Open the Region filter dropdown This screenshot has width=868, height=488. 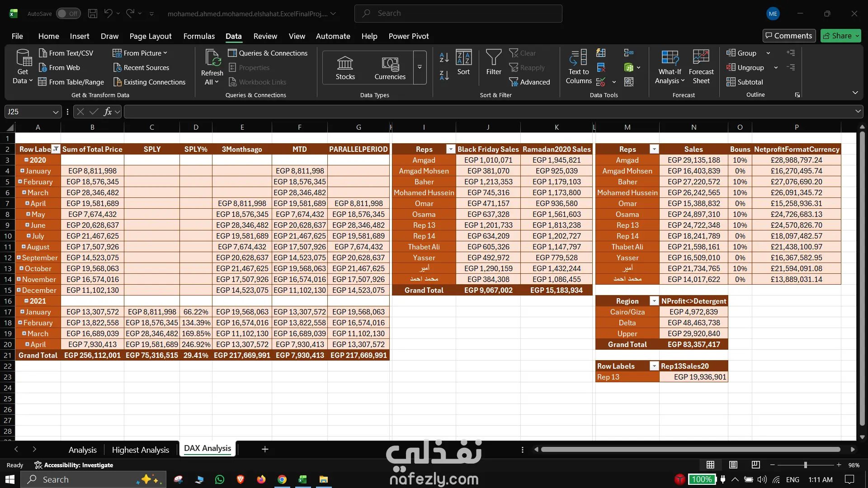pyautogui.click(x=654, y=301)
